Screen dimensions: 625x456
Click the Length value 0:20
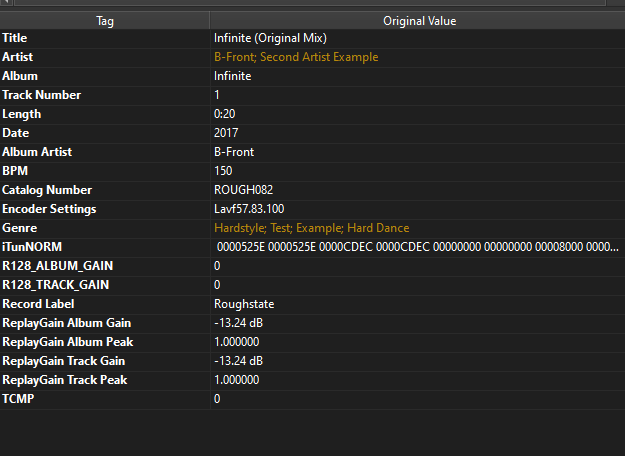pyautogui.click(x=224, y=114)
